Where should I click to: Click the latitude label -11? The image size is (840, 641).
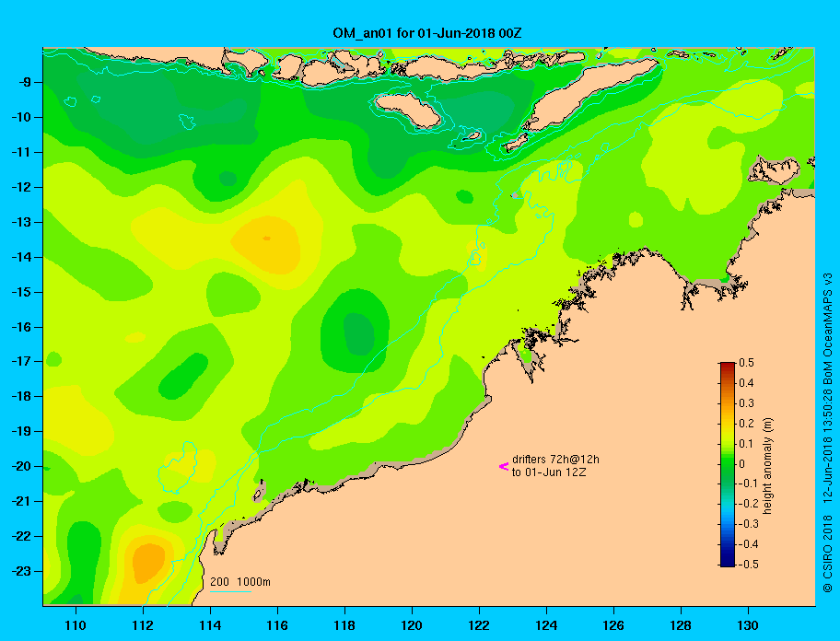coord(20,152)
